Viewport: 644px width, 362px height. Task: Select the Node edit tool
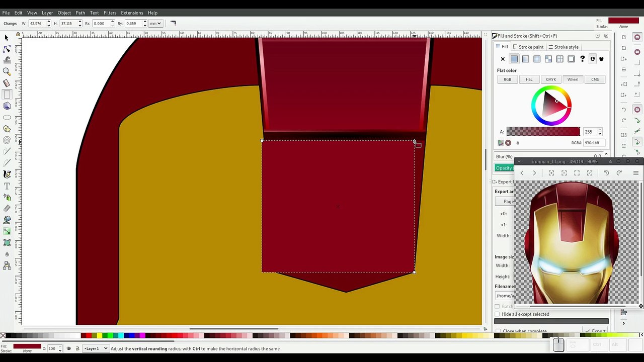[7, 49]
